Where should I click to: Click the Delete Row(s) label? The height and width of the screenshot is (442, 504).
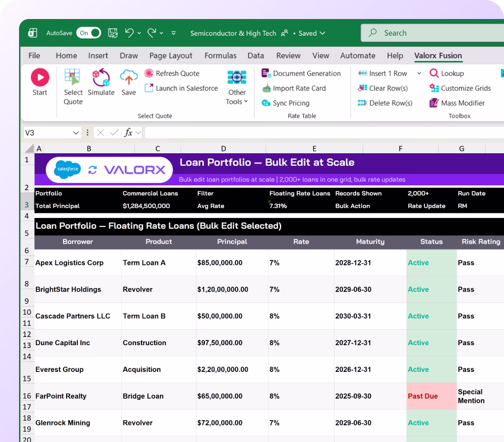pyautogui.click(x=391, y=103)
